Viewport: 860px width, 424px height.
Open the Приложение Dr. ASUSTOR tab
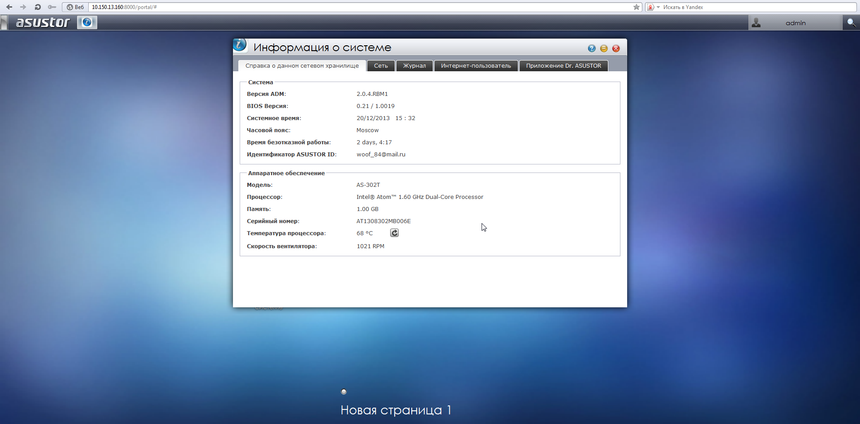563,66
